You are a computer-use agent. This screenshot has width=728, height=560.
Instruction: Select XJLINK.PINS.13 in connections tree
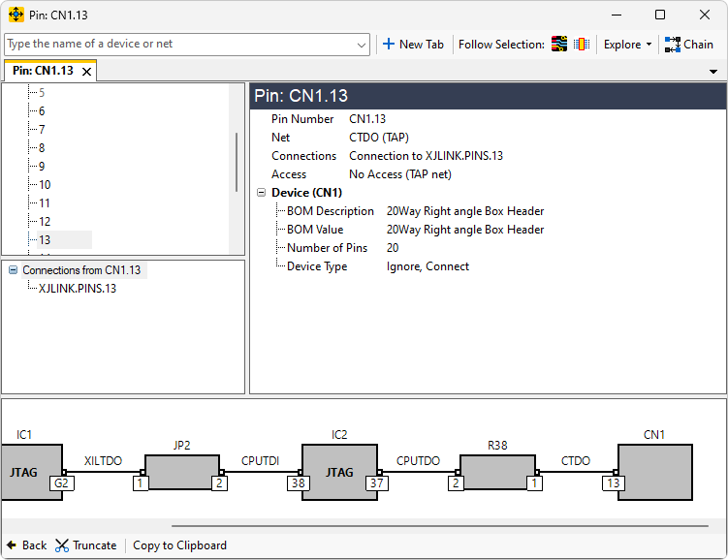click(78, 289)
